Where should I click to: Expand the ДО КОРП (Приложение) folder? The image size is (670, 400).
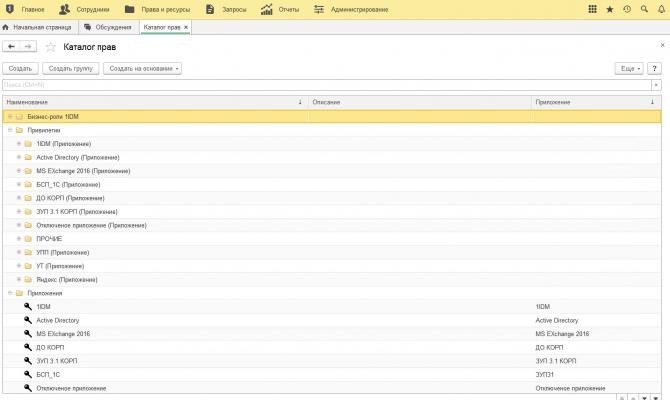(x=19, y=198)
